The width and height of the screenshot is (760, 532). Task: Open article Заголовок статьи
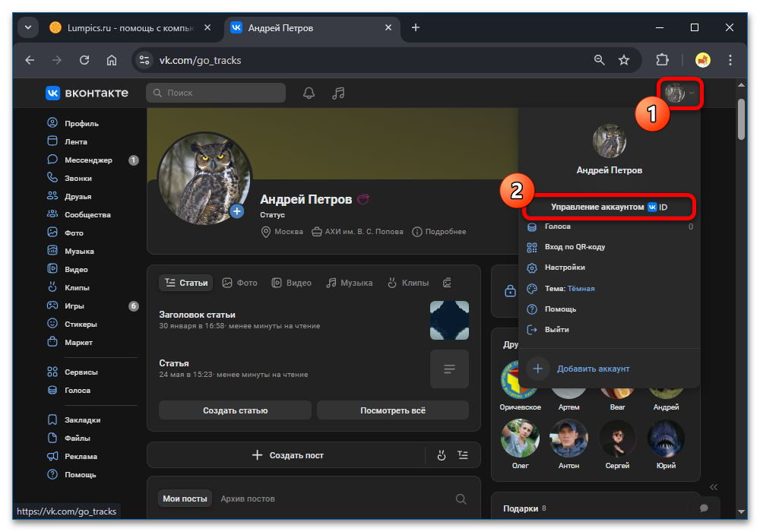tap(197, 315)
